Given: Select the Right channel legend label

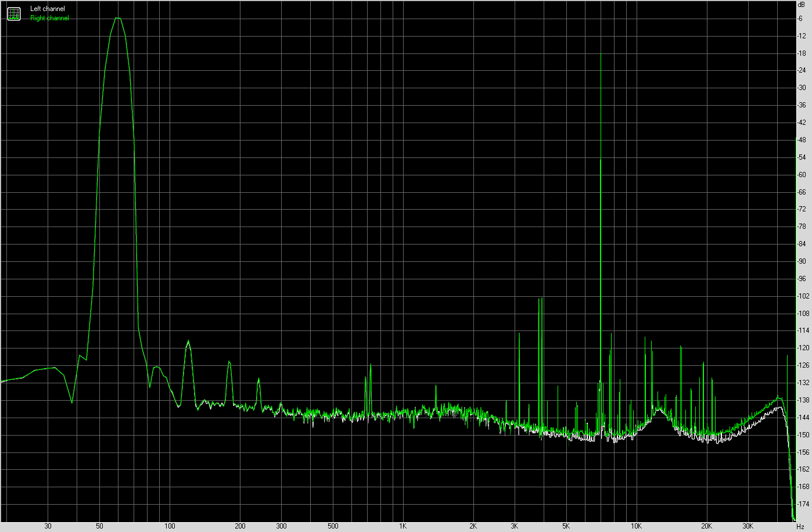Looking at the screenshot, I should pyautogui.click(x=49, y=18).
